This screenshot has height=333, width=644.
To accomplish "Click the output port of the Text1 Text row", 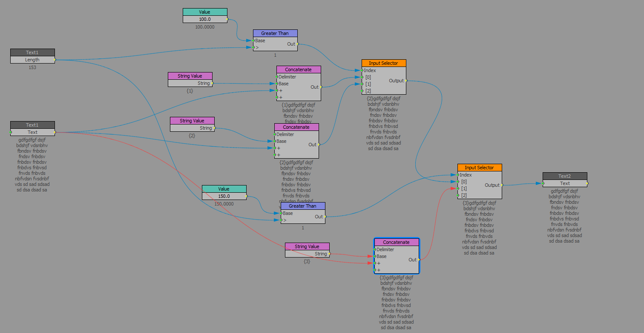I will click(x=55, y=132).
